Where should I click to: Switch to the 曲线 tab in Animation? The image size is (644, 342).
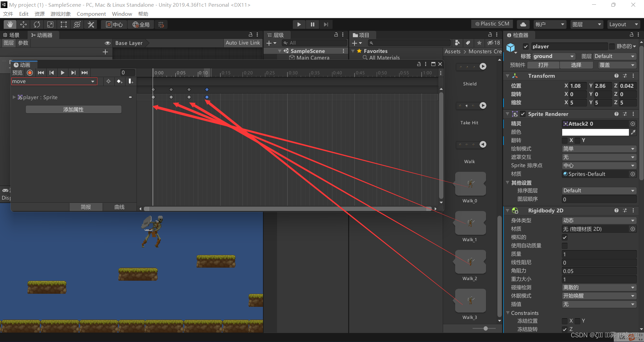click(x=119, y=207)
